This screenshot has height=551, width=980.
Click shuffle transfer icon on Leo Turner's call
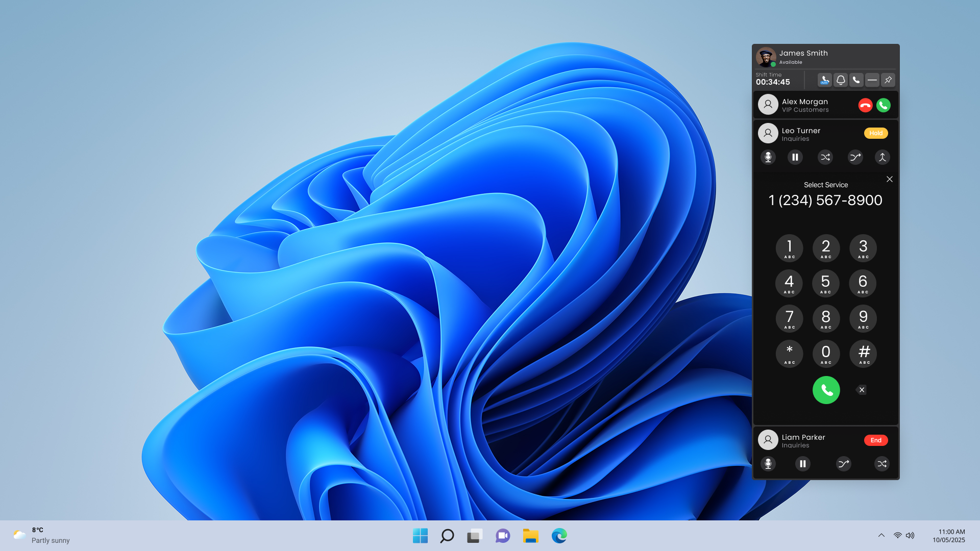click(x=825, y=157)
